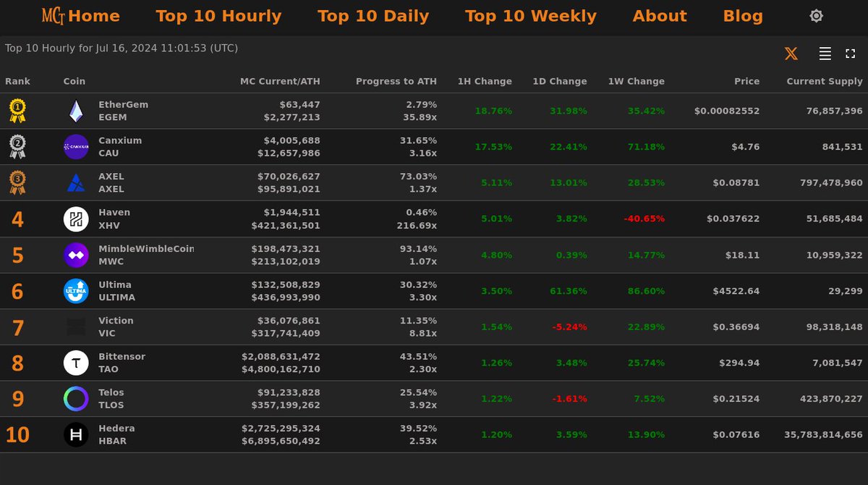
Task: Click the Telos coin logo
Action: click(76, 399)
